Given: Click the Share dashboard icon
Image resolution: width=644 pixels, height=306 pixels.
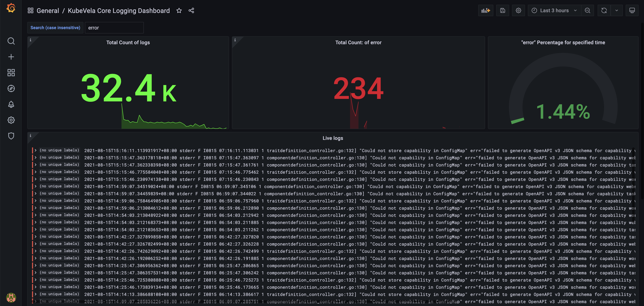Looking at the screenshot, I should point(191,10).
